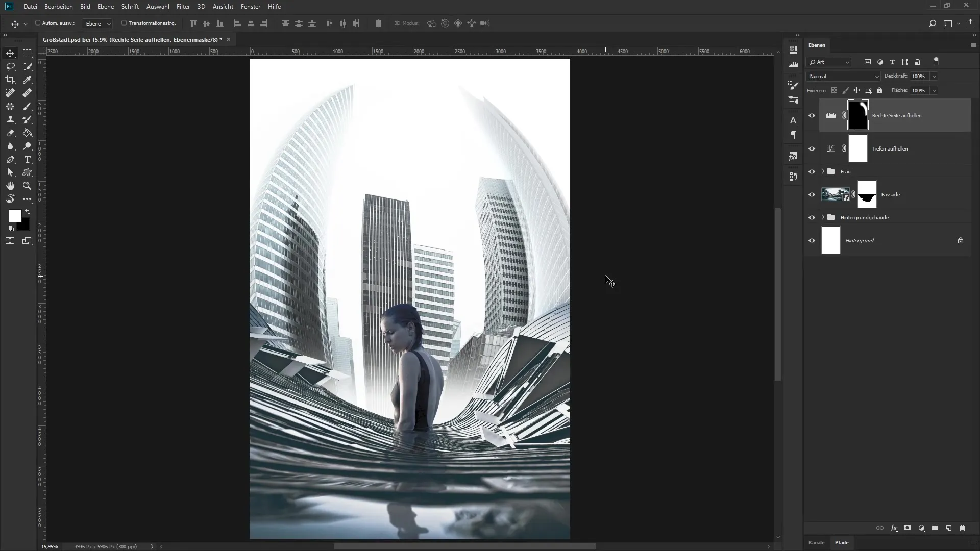Select the Eyedropper tool

pyautogui.click(x=27, y=80)
